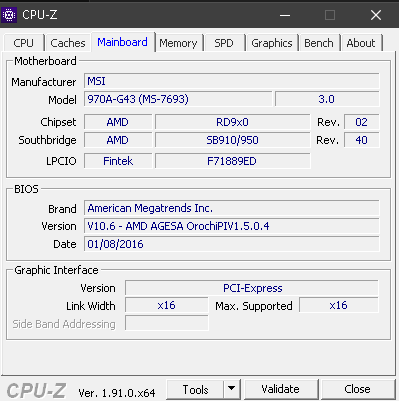Select the Manufacturer value MSI

point(232,81)
